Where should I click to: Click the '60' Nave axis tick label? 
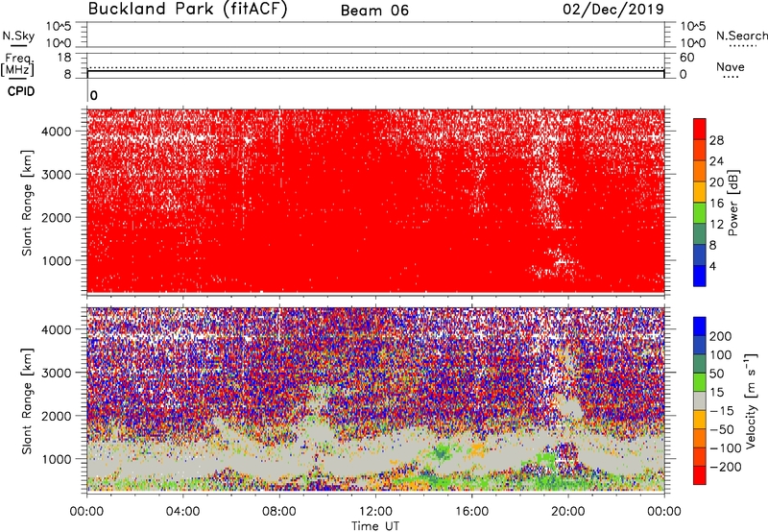[686, 58]
